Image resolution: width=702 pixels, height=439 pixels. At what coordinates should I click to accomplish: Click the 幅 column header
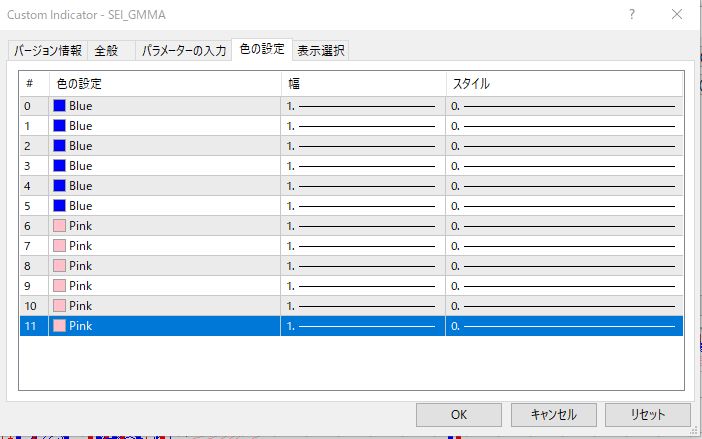point(363,84)
